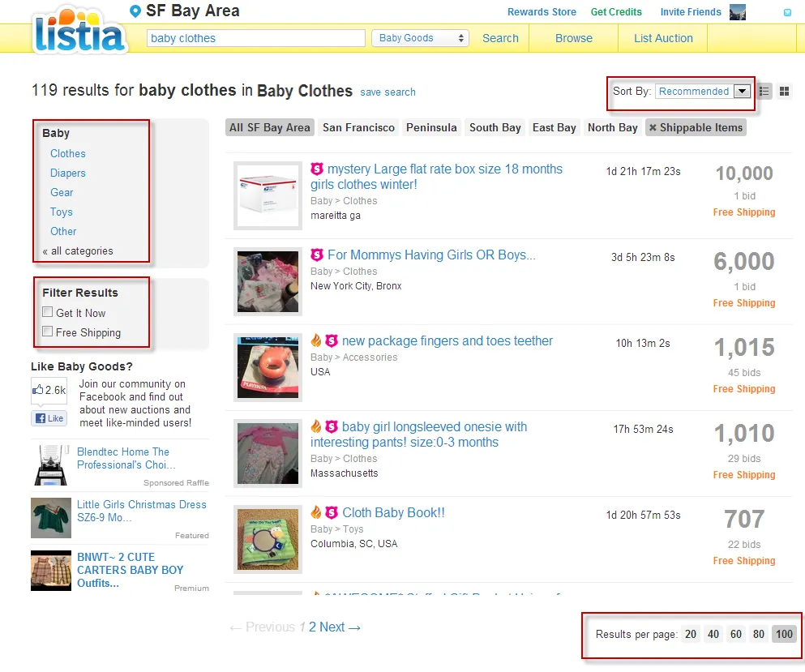Click the pink badge icon on Cloth Baby Book
The width and height of the screenshot is (805, 672).
332,511
